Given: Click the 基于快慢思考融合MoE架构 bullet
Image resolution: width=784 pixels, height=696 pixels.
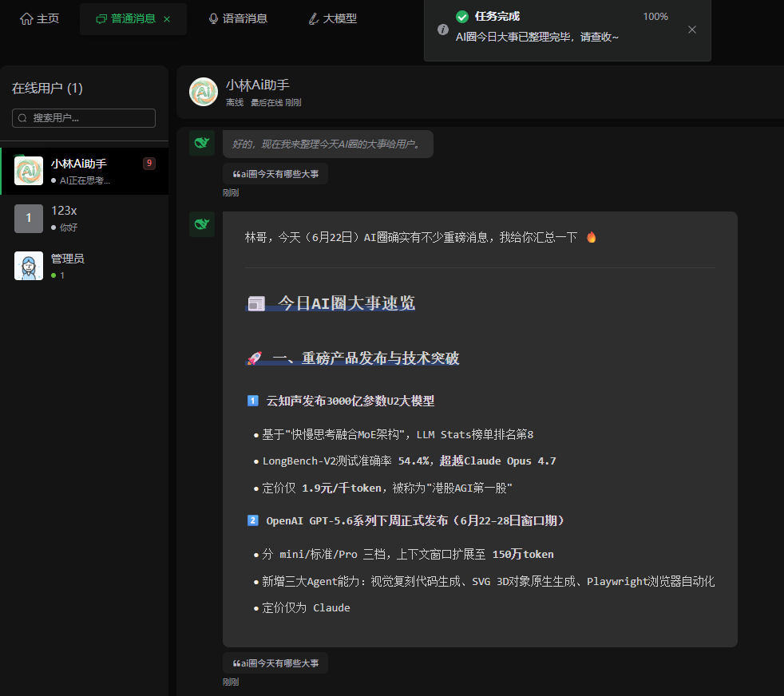Looking at the screenshot, I should tap(398, 434).
